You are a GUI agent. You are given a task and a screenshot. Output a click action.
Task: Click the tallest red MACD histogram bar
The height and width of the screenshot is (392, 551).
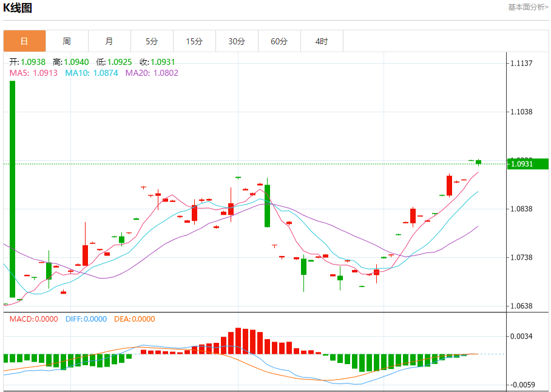(x=238, y=340)
